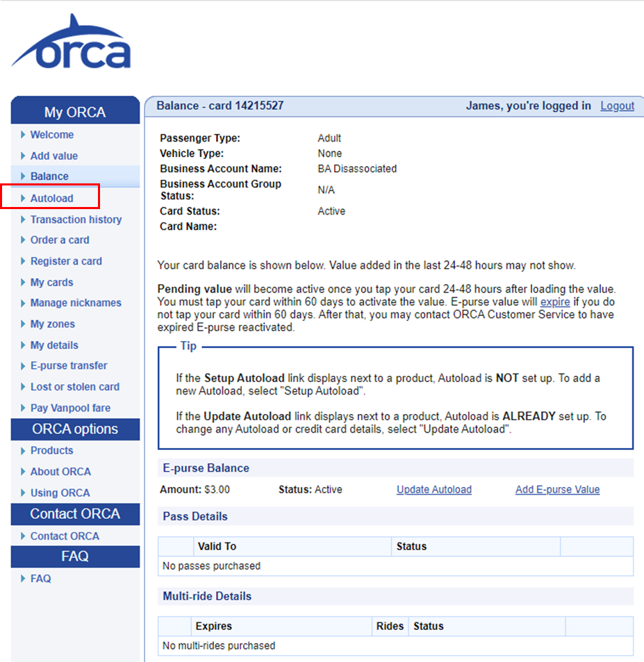The width and height of the screenshot is (644, 662).
Task: Open the Welcome page
Action: coord(52,135)
